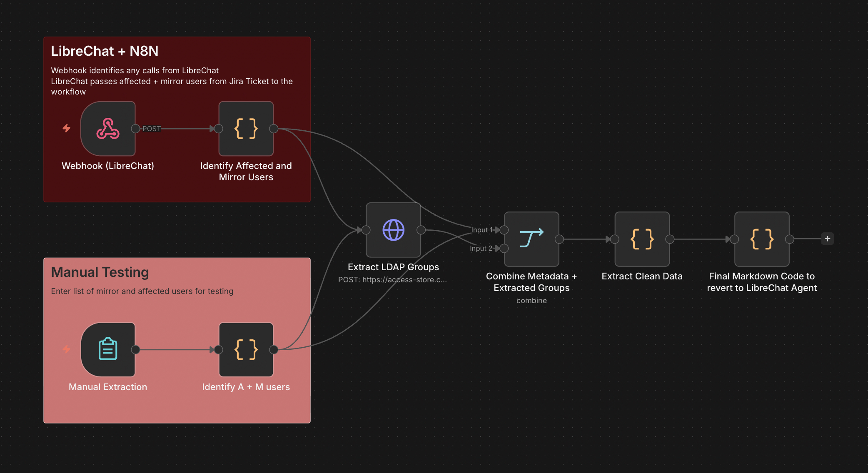Screen dimensions: 868x473
Task: Add a node with the plus button
Action: coord(828,239)
